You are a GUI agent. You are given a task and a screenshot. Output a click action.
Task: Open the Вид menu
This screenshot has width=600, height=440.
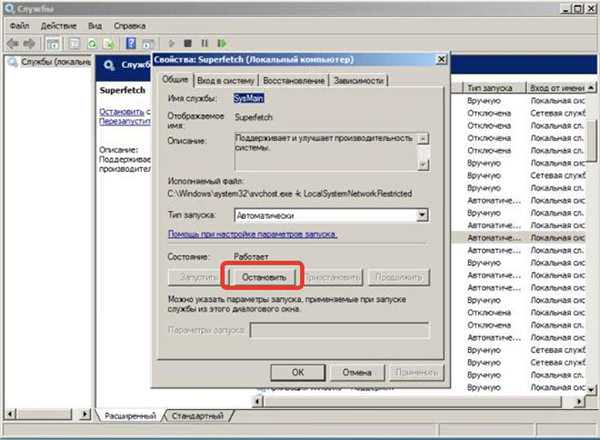click(x=95, y=26)
